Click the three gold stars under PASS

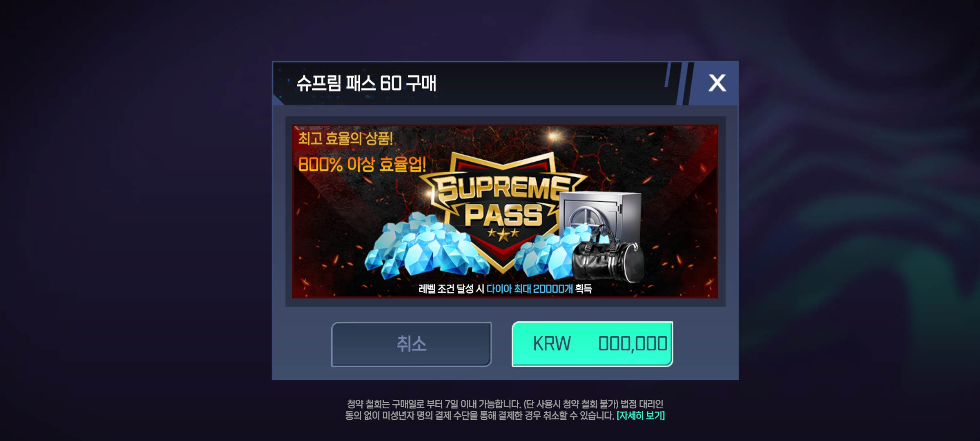(x=503, y=234)
